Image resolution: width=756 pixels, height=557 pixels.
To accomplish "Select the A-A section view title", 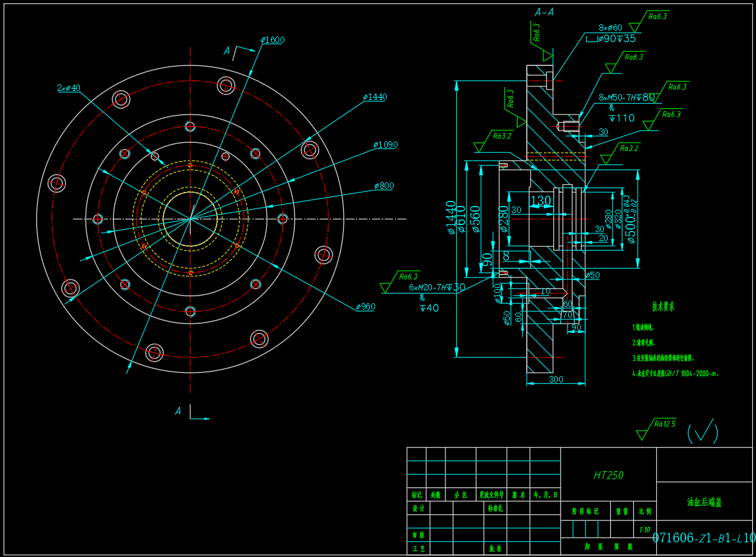I will (544, 12).
